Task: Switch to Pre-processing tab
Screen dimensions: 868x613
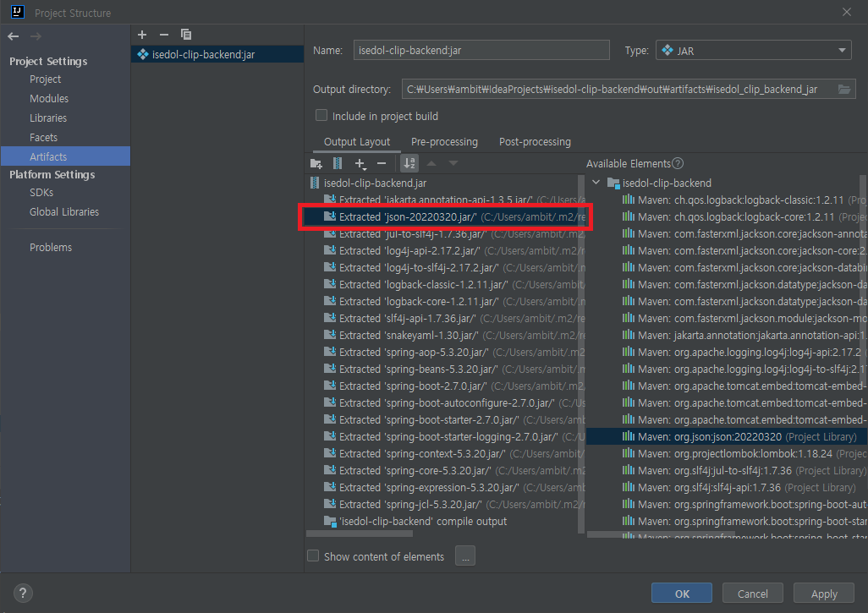Action: coord(444,142)
